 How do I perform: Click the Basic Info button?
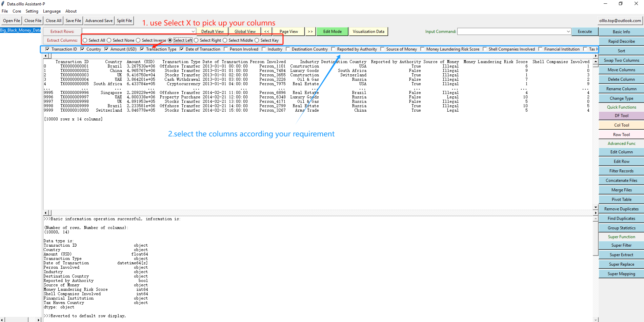point(621,32)
